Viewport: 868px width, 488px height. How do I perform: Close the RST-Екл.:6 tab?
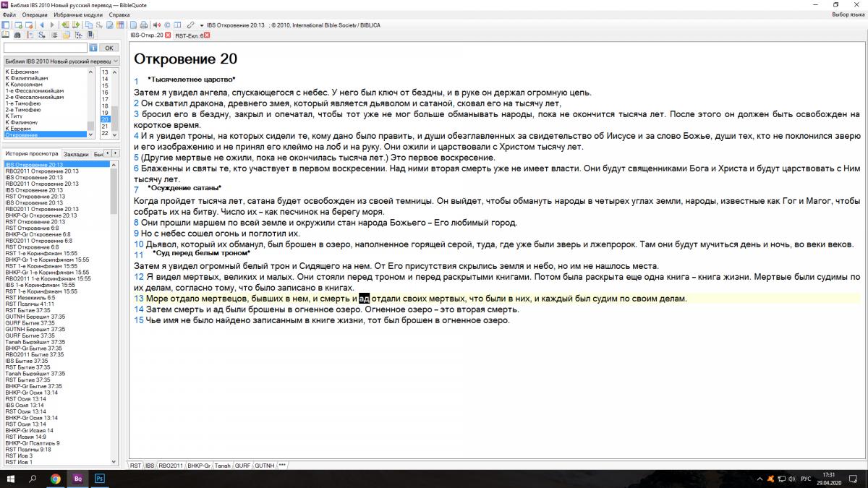(x=208, y=35)
